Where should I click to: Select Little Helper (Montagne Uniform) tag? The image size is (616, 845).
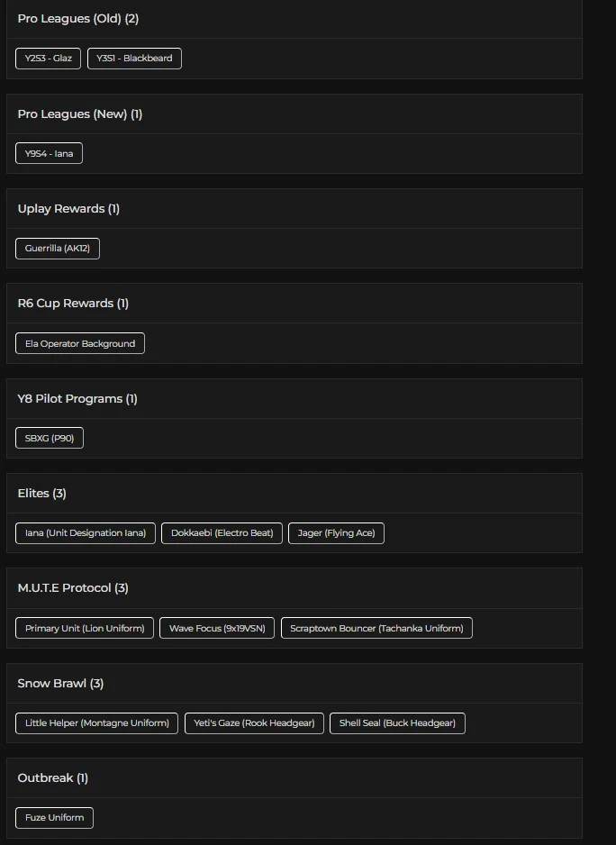96,722
